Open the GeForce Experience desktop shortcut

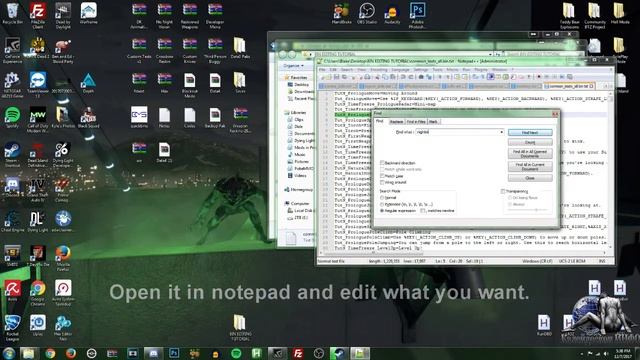pyautogui.click(x=12, y=50)
